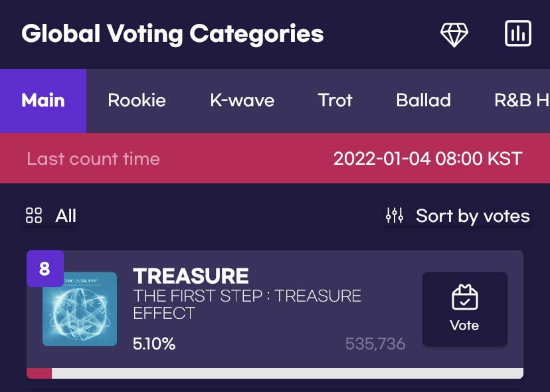Tap the diamond gem icon
Screen dimensions: 550x392
(x=455, y=34)
